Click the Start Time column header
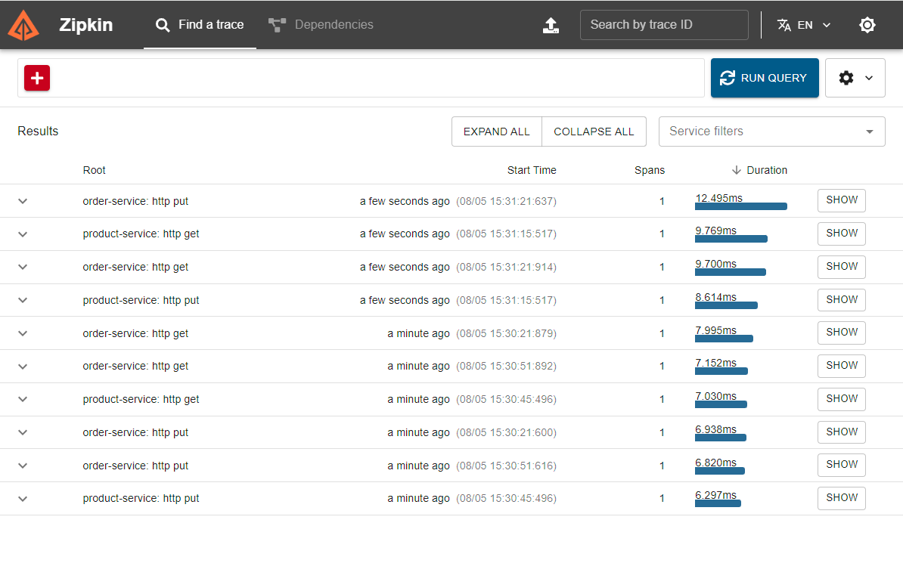 point(532,170)
